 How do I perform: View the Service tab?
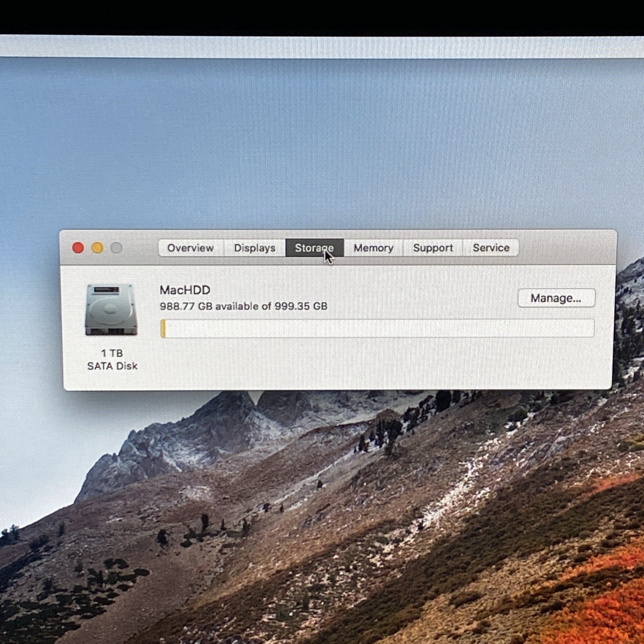[x=490, y=248]
